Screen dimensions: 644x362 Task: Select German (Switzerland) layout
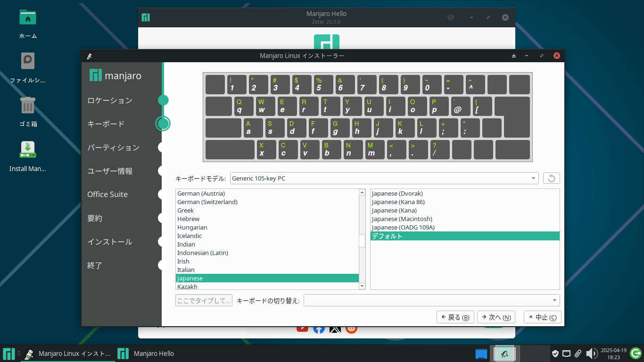[x=267, y=202]
